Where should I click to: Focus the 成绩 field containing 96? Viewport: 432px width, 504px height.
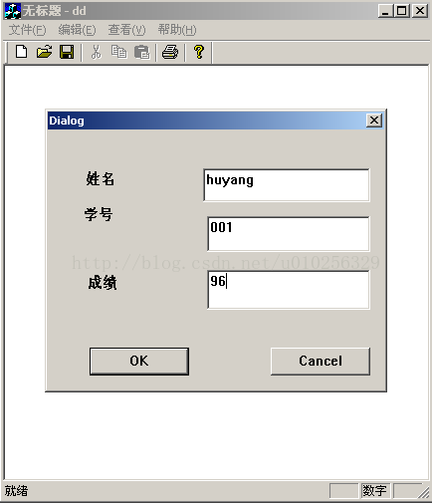pyautogui.click(x=289, y=290)
